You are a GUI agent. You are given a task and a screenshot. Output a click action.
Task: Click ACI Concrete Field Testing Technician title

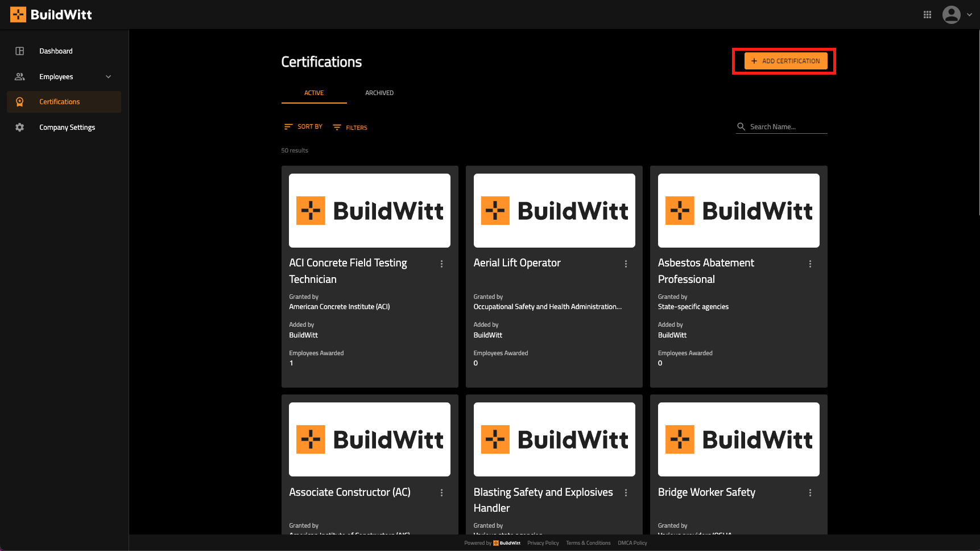pos(348,271)
